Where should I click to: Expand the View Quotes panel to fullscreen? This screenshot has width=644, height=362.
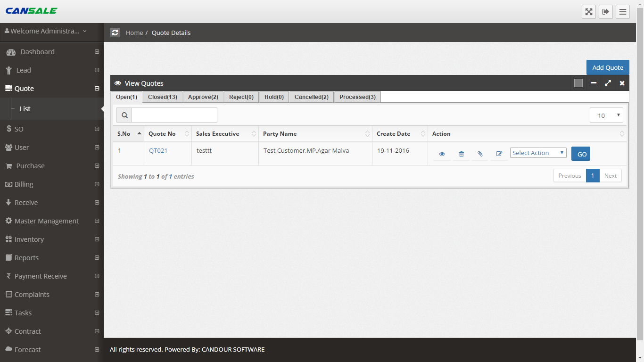click(x=608, y=83)
